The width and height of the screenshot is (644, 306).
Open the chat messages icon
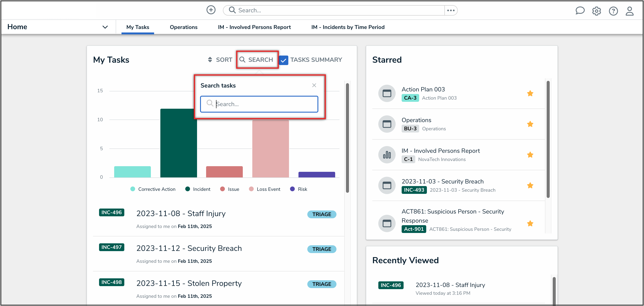tap(580, 11)
